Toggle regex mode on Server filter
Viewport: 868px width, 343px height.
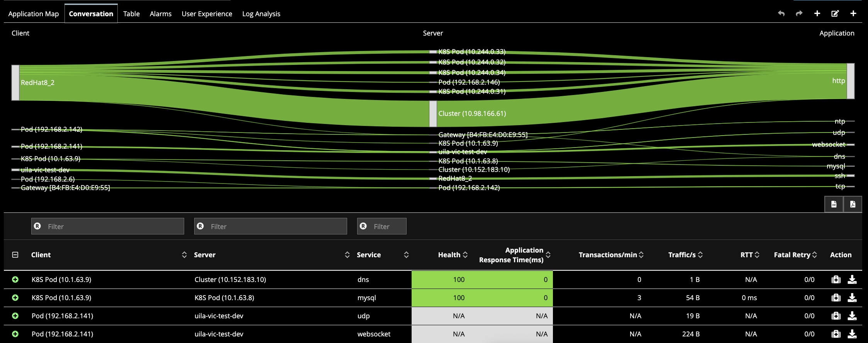coord(200,226)
